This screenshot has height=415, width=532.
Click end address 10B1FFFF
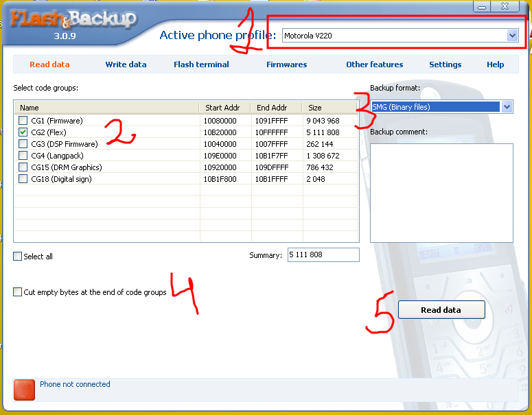point(271,179)
